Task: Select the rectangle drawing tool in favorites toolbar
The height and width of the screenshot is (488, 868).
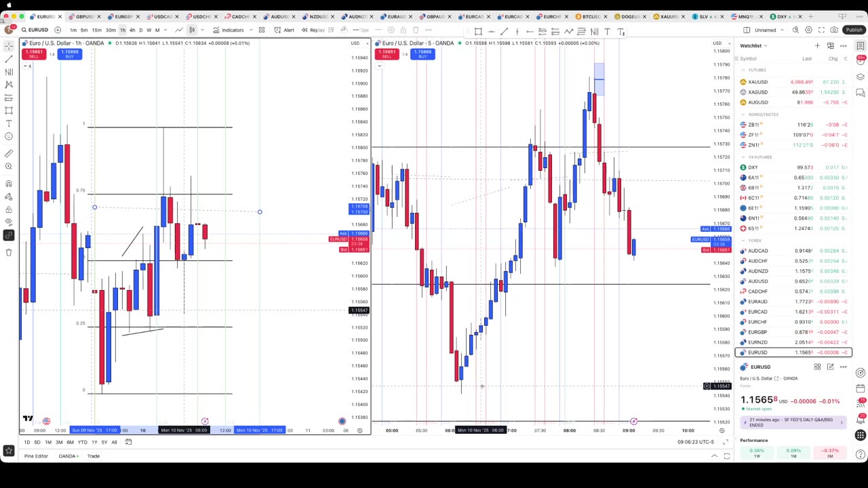Action: 478,31
